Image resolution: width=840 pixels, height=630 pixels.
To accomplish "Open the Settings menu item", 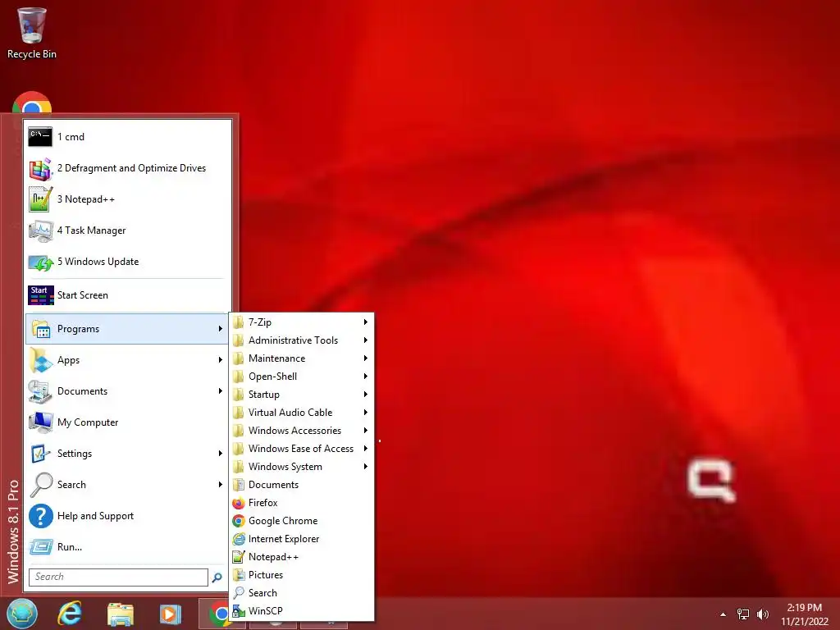I will coord(127,454).
